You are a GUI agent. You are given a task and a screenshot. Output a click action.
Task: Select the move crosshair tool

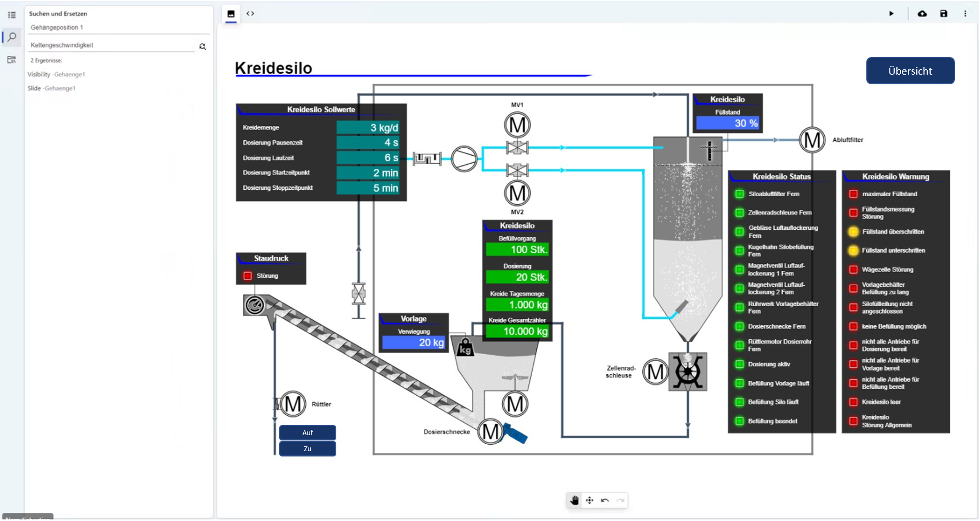589,500
